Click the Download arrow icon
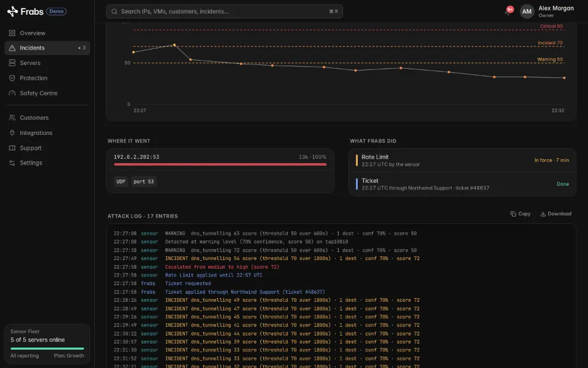This screenshot has width=588, height=368. pyautogui.click(x=543, y=214)
